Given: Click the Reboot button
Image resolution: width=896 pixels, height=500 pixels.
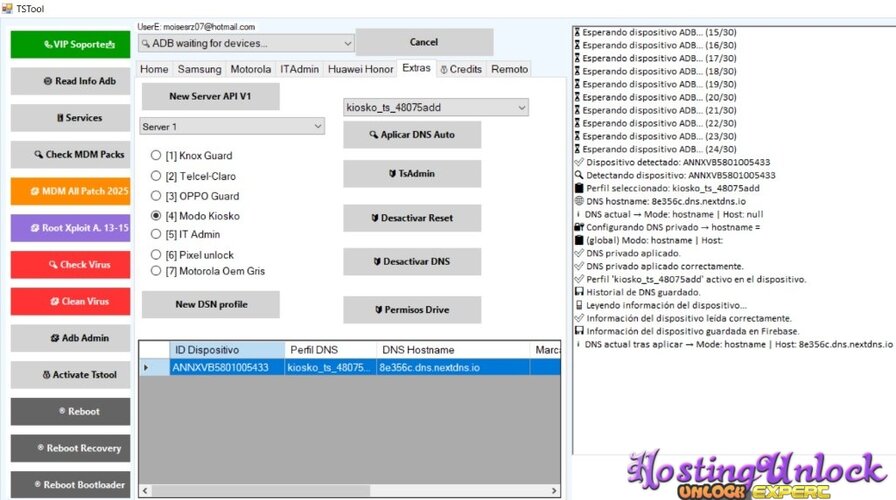Looking at the screenshot, I should (70, 411).
